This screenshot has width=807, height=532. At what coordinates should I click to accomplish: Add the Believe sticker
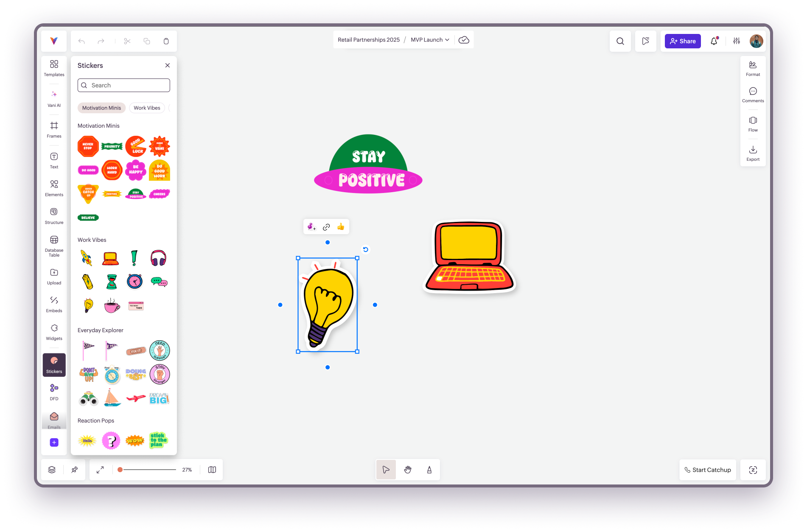point(88,218)
